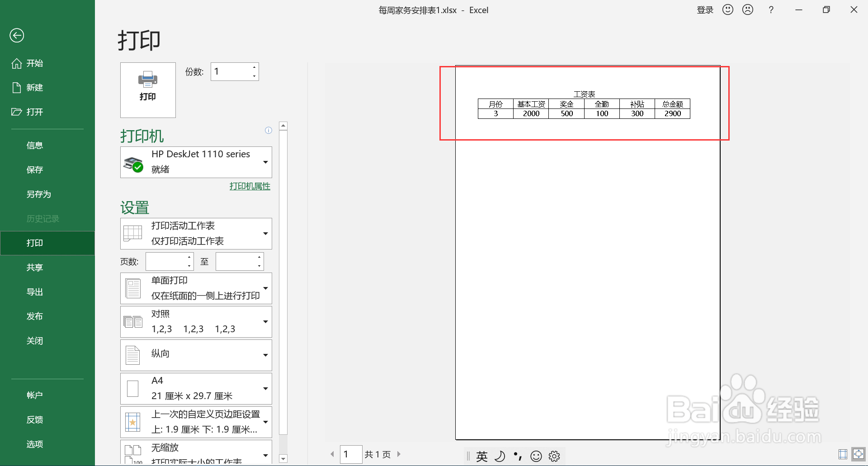
Task: Open the 导出 page
Action: 35,292
